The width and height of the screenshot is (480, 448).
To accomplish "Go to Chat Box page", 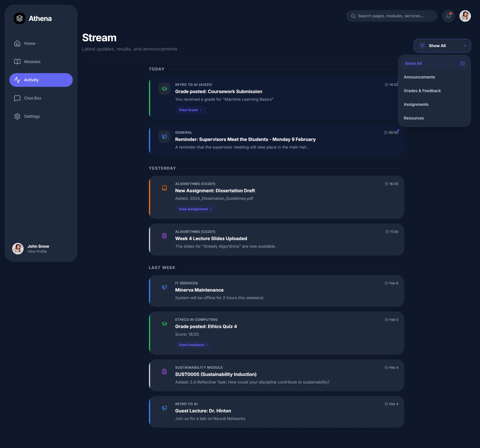I will pyautogui.click(x=33, y=98).
